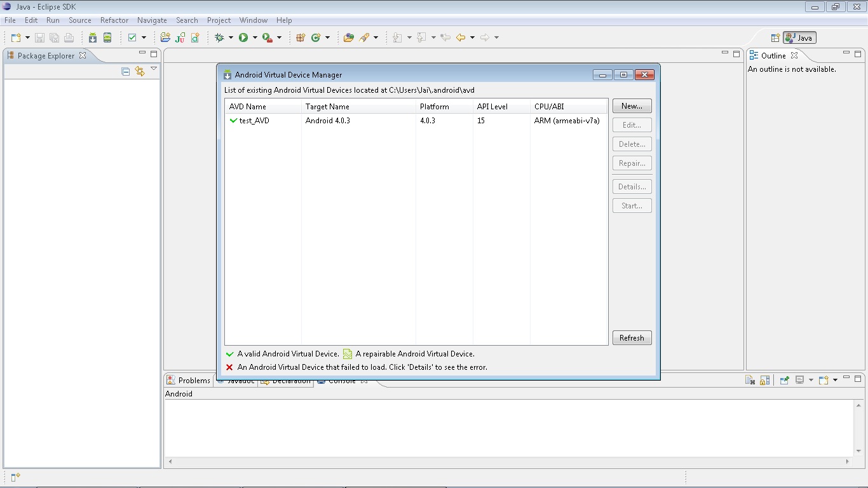Toggle Link with Editor in Package Explorer
Viewport: 868px width, 488px height.
(140, 71)
